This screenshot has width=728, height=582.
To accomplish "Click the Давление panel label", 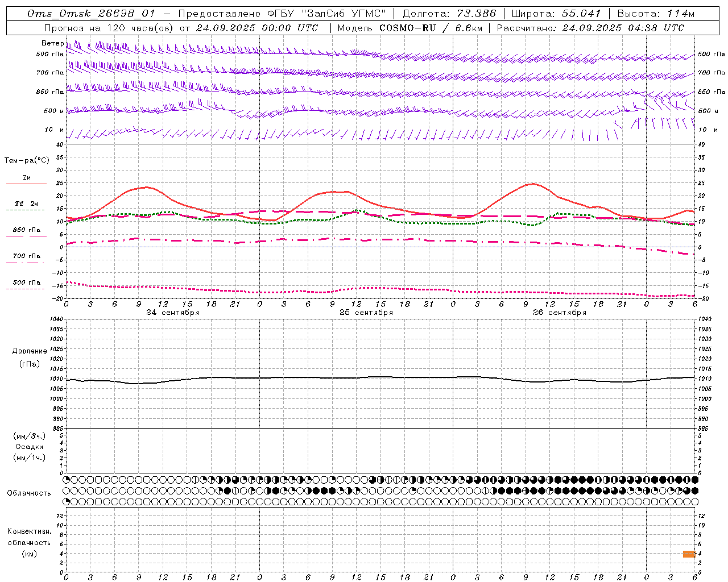I will point(30,351).
